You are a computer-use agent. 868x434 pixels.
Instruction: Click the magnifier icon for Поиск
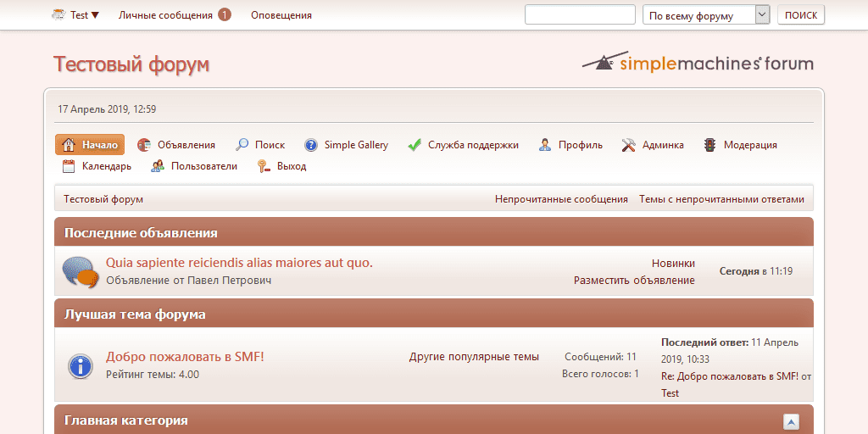(242, 145)
